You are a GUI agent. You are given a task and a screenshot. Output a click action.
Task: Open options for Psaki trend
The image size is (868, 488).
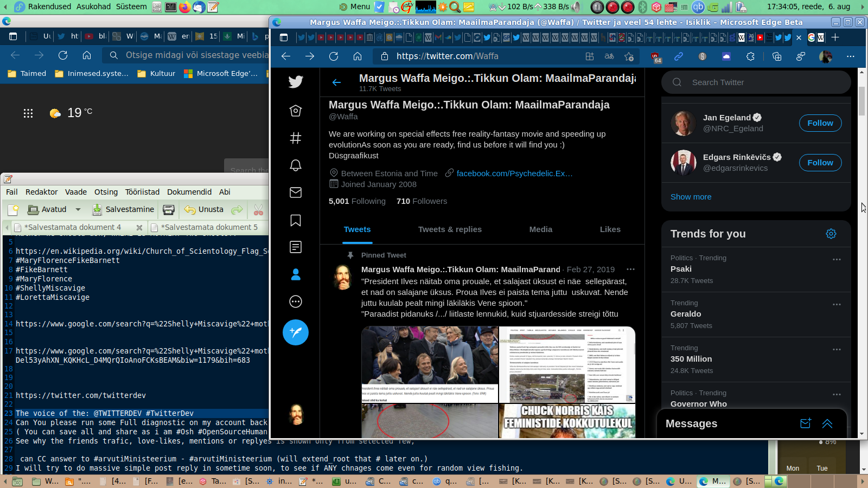(x=837, y=259)
